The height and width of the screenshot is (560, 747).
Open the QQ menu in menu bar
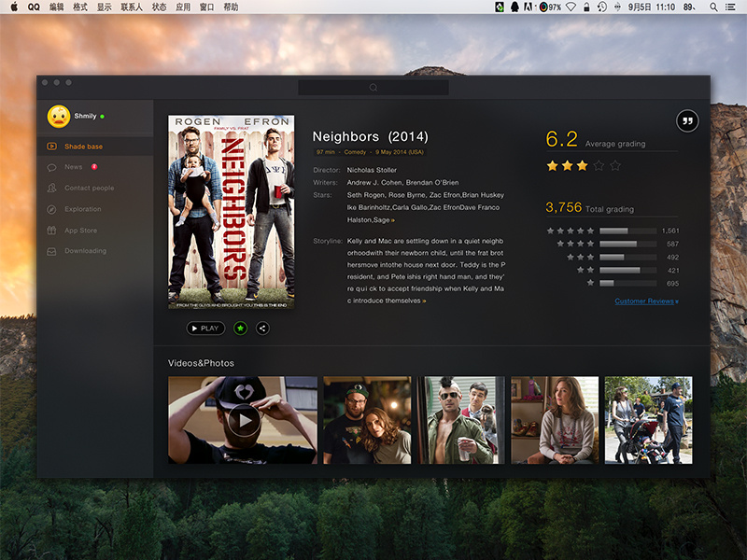[34, 7]
